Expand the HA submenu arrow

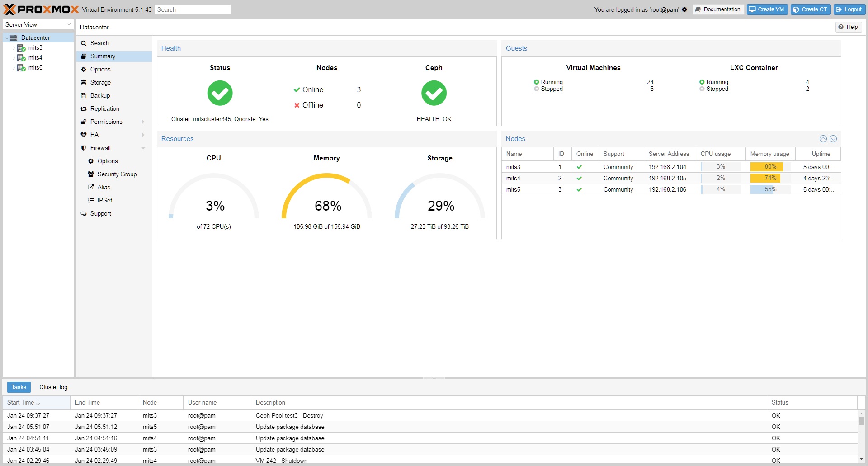(x=143, y=135)
